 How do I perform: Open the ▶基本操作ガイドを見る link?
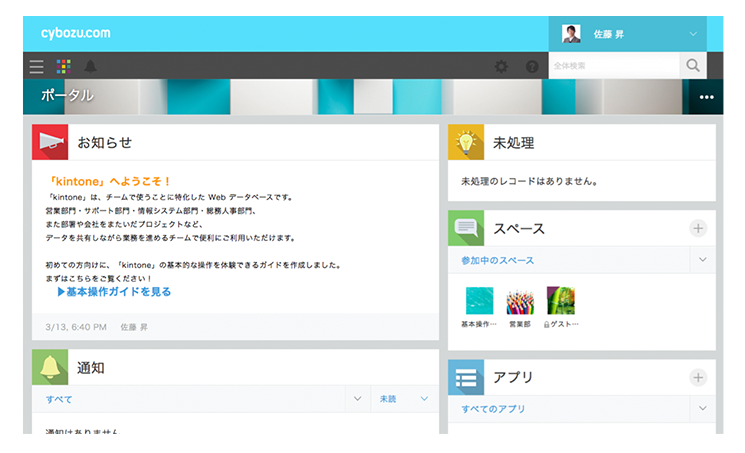click(114, 292)
